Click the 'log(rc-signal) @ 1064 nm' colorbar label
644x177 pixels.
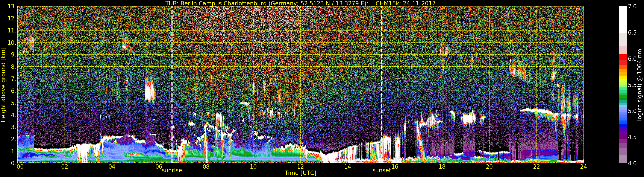coord(640,85)
